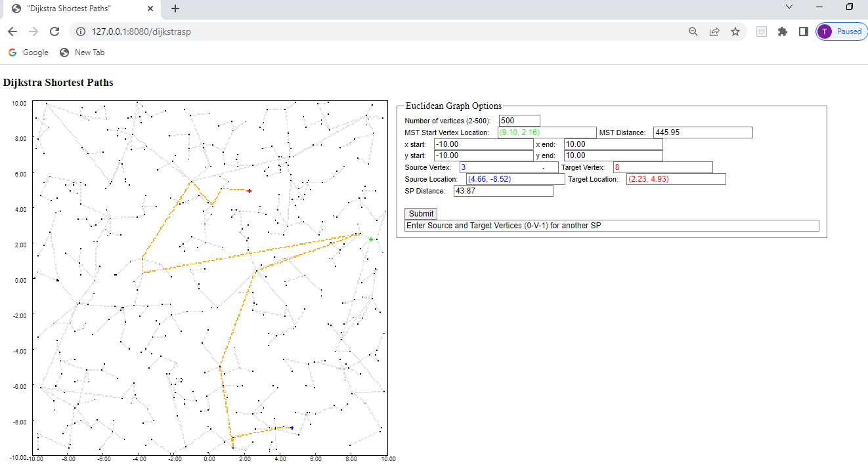Open the Google bookmark

(28, 52)
